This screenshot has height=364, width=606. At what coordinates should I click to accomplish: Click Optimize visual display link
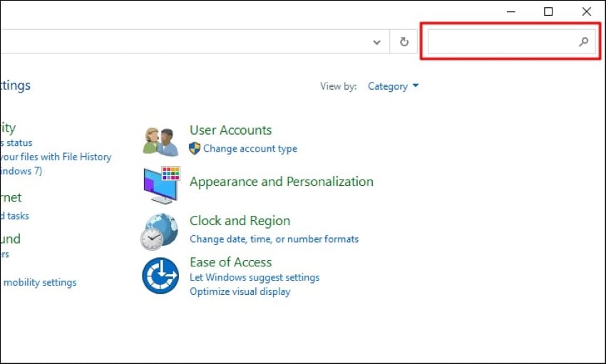240,291
